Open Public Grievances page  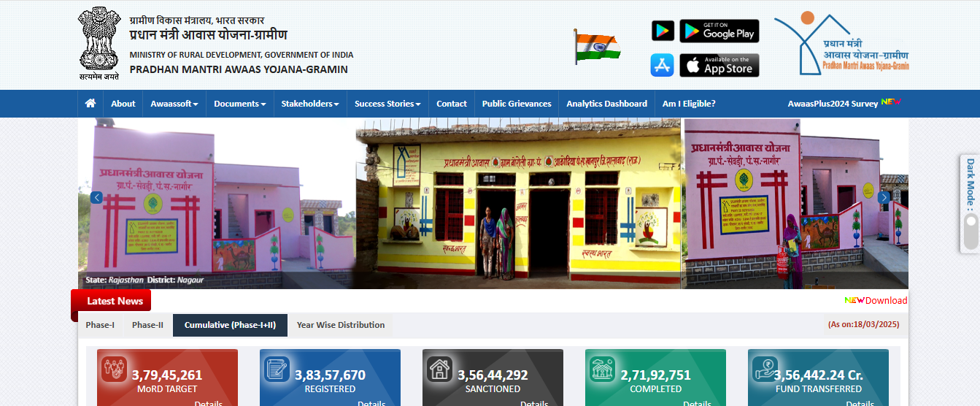pos(517,104)
